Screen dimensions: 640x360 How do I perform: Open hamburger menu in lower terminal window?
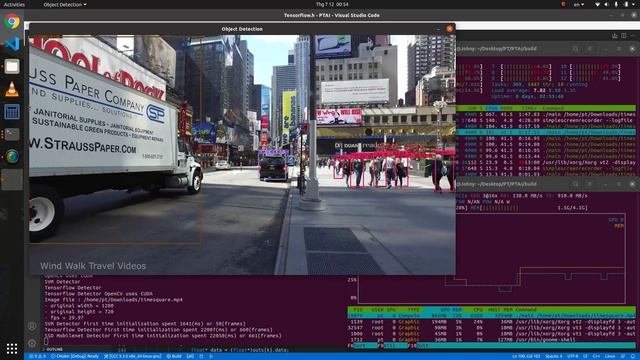click(x=590, y=184)
